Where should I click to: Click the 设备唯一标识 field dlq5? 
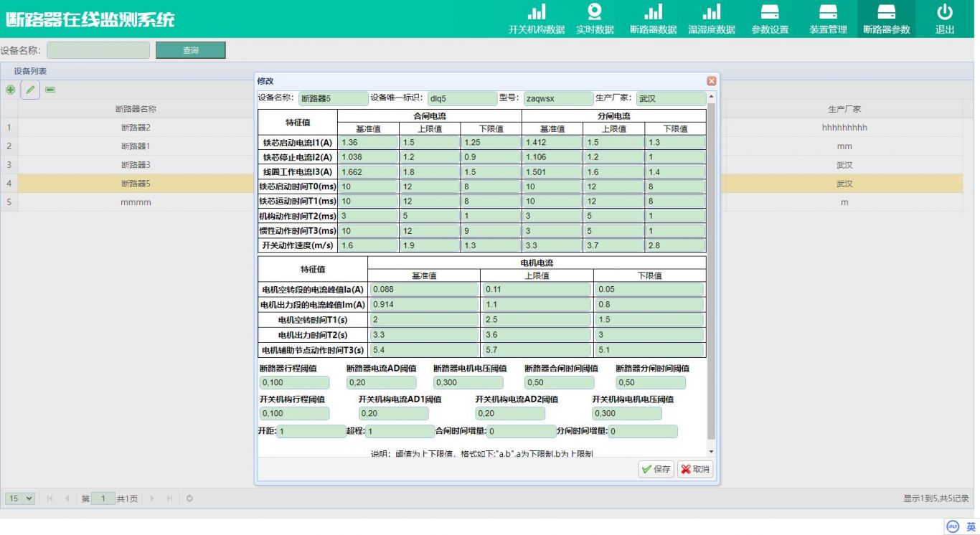coord(462,98)
